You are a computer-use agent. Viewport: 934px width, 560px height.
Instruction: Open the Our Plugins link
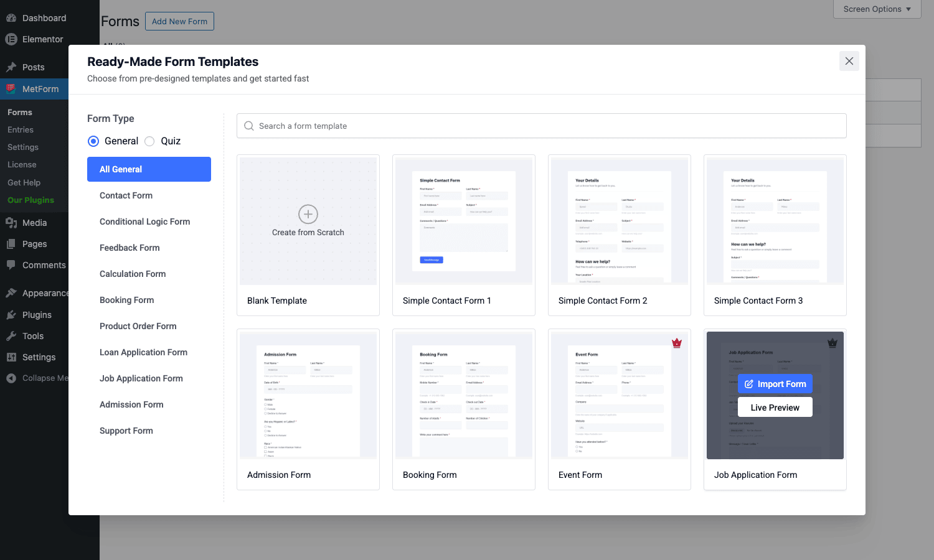(31, 200)
